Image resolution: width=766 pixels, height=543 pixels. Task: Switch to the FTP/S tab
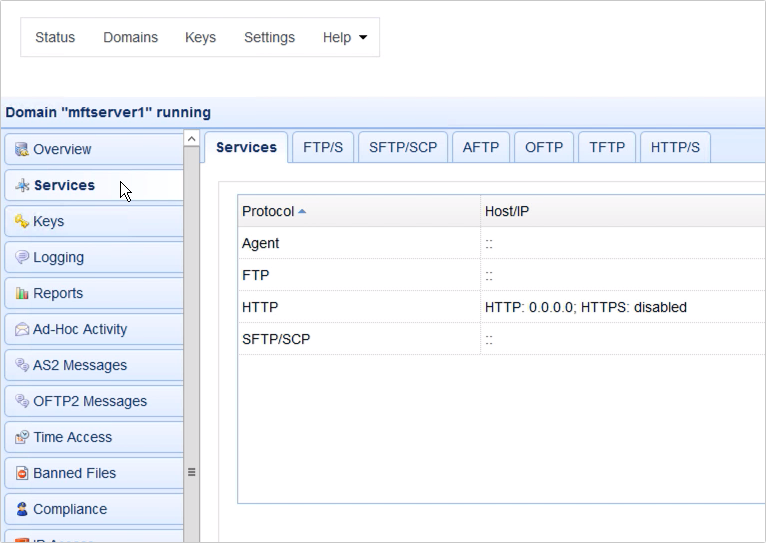point(323,147)
